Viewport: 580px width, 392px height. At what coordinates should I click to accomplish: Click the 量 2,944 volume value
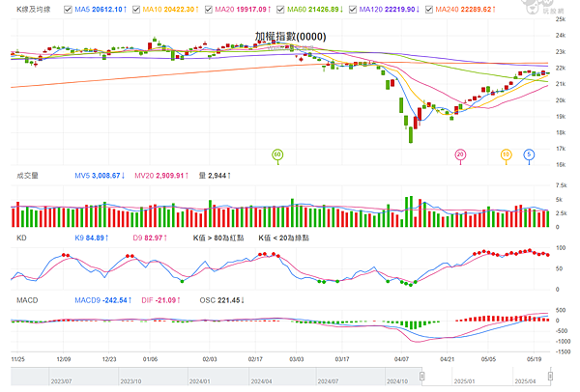[215, 176]
